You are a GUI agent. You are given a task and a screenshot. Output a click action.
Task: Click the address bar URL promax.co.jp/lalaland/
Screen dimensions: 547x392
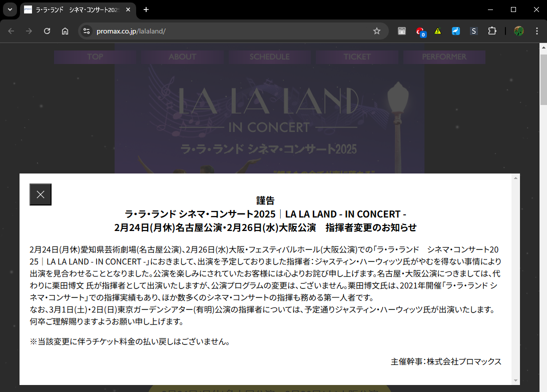coord(131,31)
